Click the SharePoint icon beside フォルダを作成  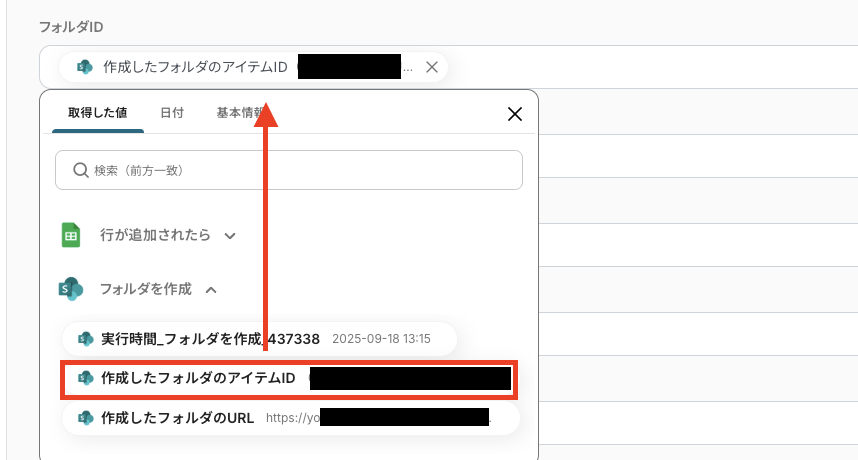pos(71,289)
